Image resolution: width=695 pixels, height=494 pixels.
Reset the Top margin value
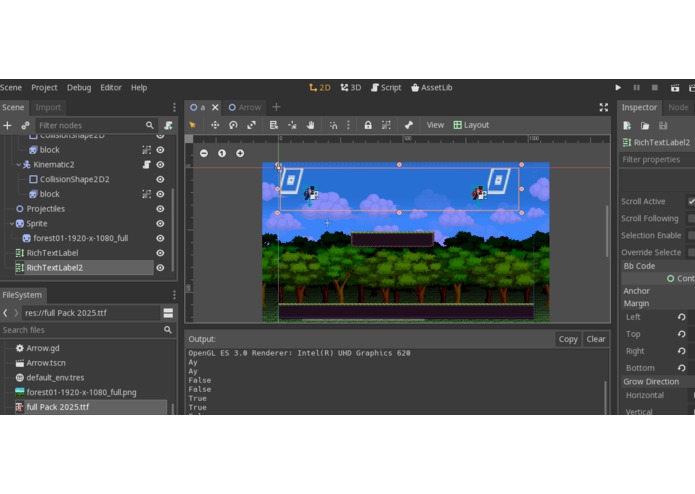point(682,334)
